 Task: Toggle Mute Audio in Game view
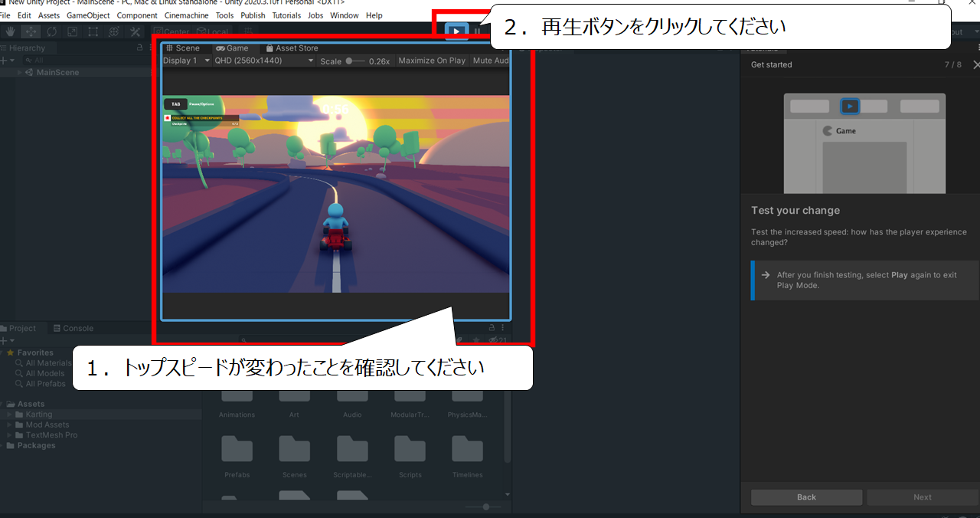tap(490, 61)
